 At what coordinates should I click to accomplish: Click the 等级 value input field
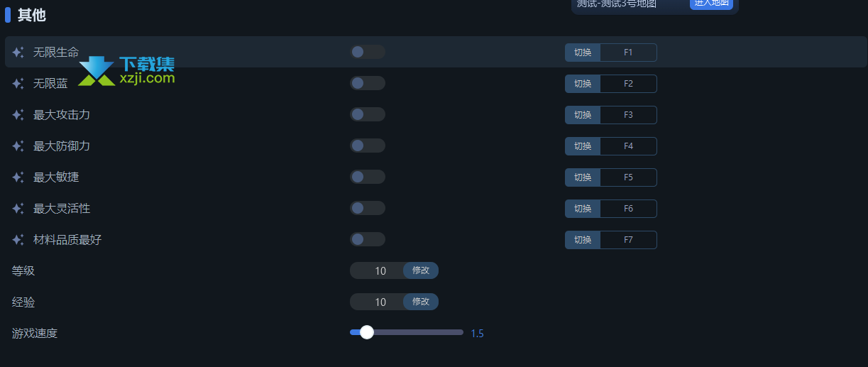click(380, 270)
